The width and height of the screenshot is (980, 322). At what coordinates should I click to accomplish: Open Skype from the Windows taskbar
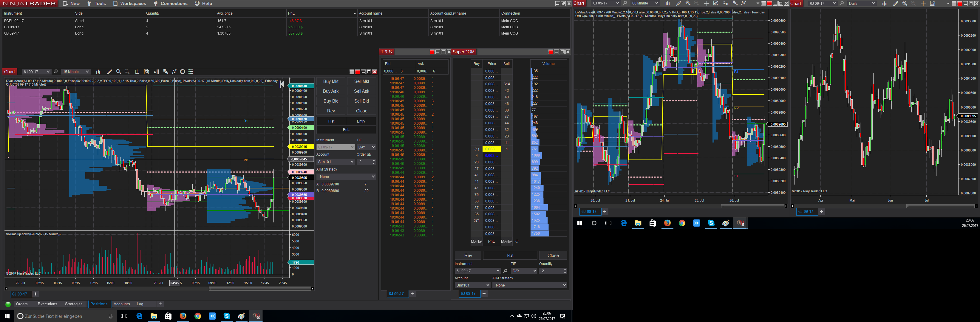pos(227,316)
